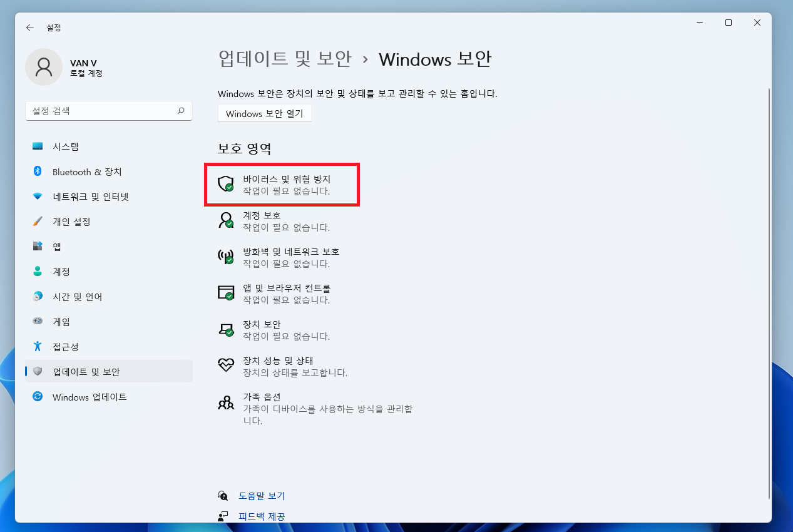Select 계정 in the sidebar
This screenshot has width=793, height=532.
pos(109,272)
